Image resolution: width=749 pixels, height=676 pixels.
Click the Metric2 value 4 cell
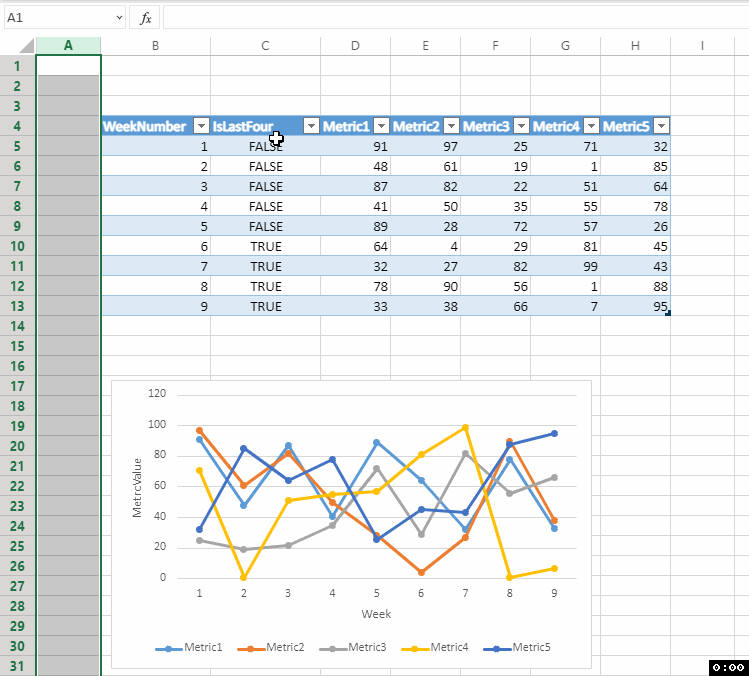click(x=426, y=246)
